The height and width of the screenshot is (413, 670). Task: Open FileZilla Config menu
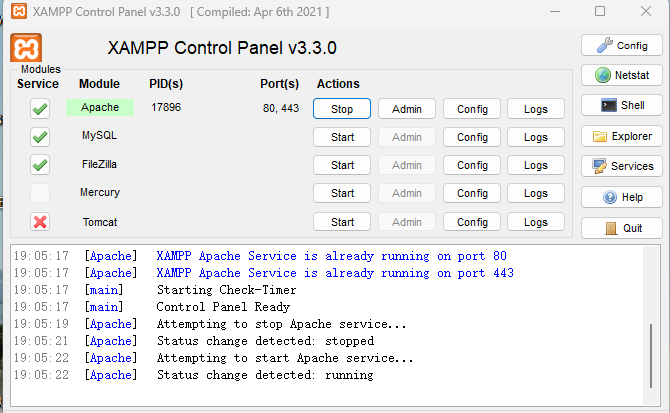tap(472, 165)
